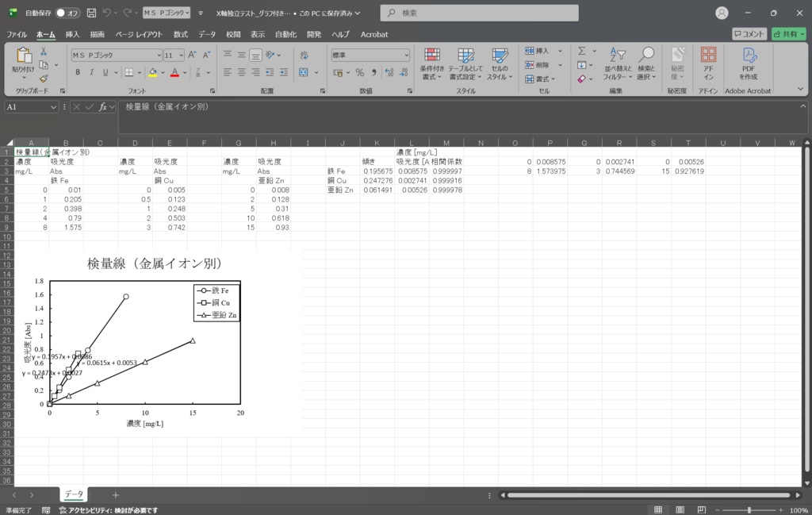Viewport: 812px width, 515px height.
Task: Click the Cut scissors icon
Action: tap(44, 52)
